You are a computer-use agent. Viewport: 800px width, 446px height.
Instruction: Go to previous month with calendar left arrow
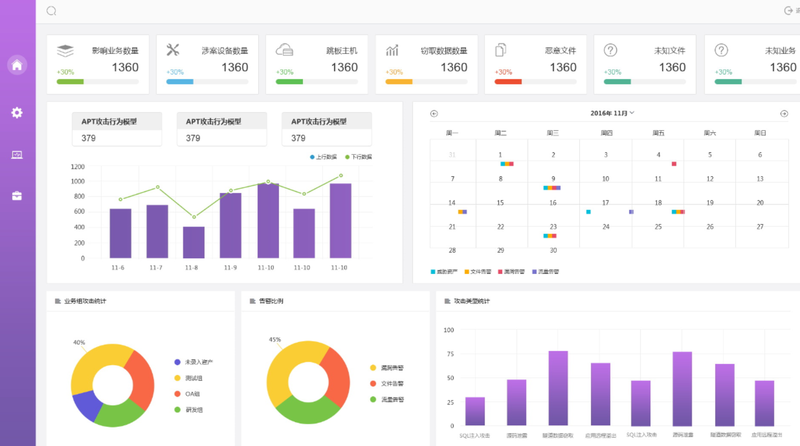click(x=434, y=114)
